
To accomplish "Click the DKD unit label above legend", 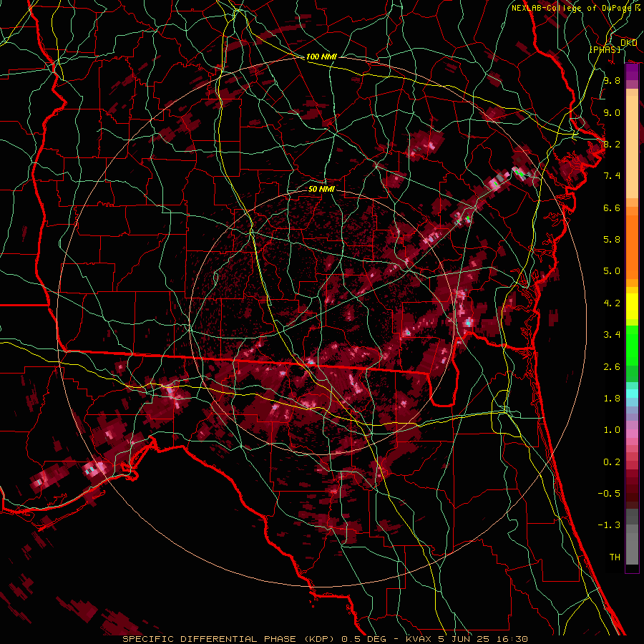I will coord(628,42).
